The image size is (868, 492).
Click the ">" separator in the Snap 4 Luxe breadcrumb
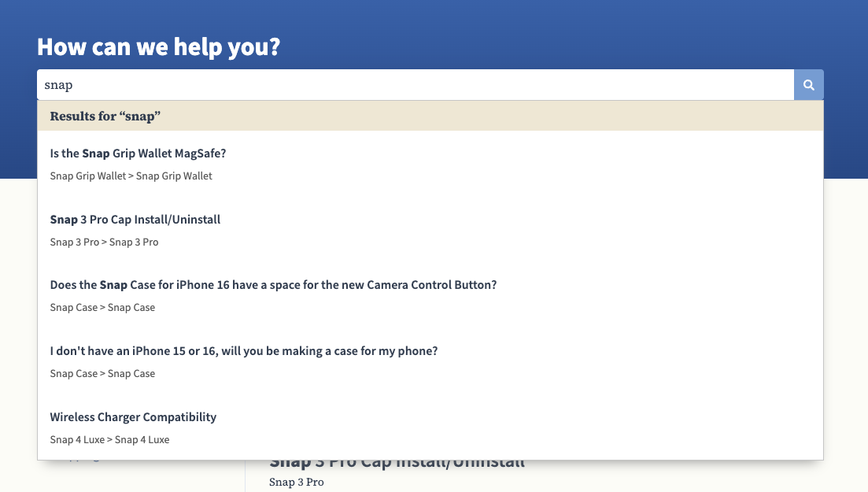coord(110,440)
